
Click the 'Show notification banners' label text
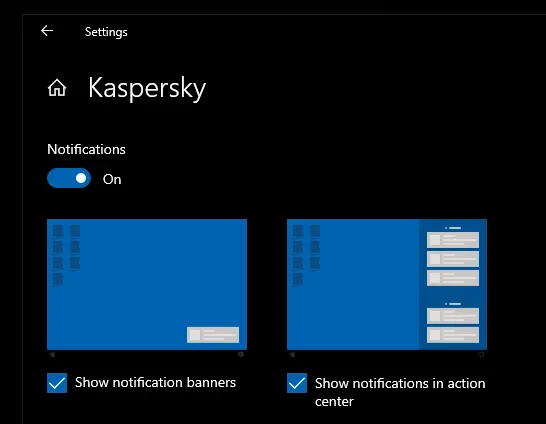click(156, 383)
